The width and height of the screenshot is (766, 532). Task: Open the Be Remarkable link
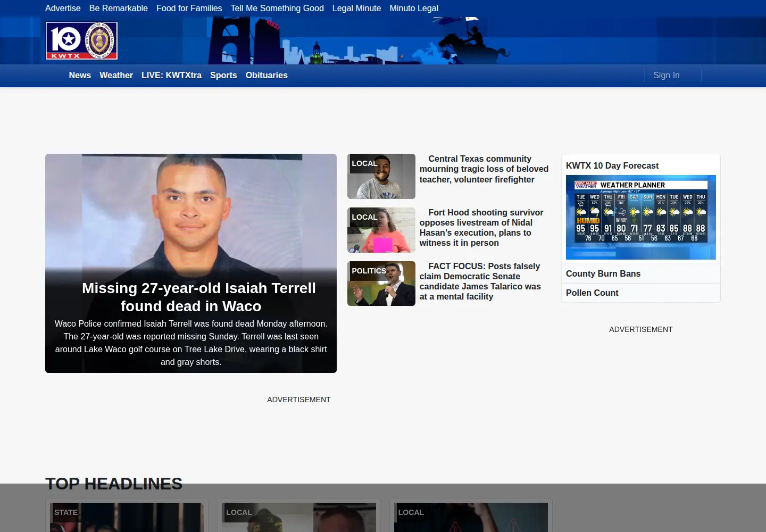tap(119, 8)
